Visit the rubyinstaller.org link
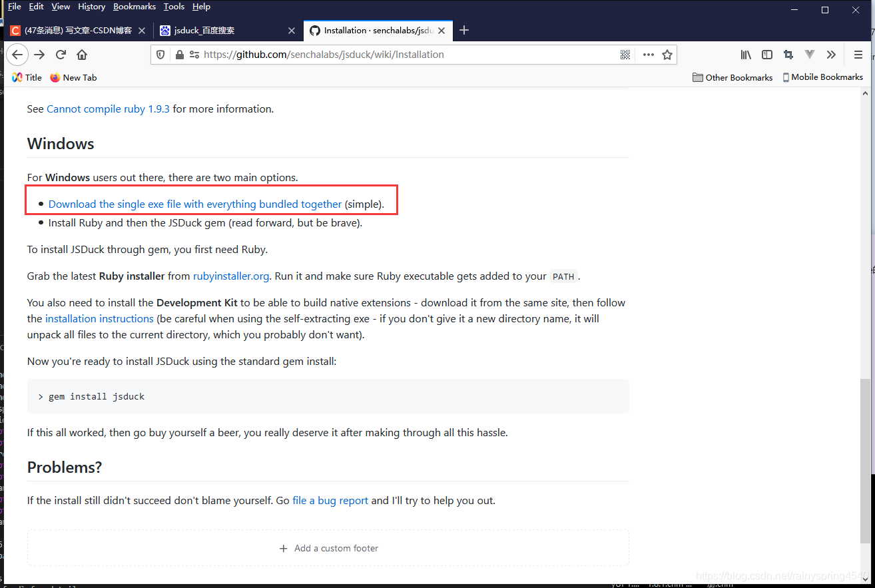Viewport: 875px width, 588px height. [x=231, y=276]
